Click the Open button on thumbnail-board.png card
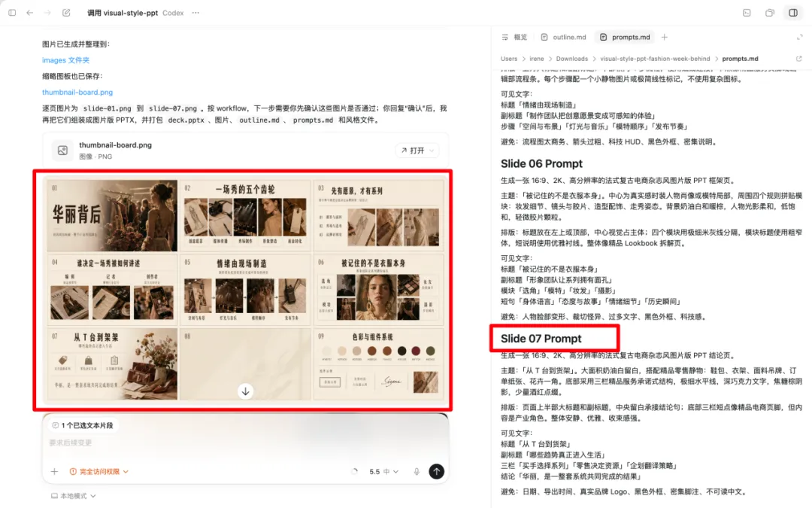Image resolution: width=812 pixels, height=508 pixels. click(416, 151)
